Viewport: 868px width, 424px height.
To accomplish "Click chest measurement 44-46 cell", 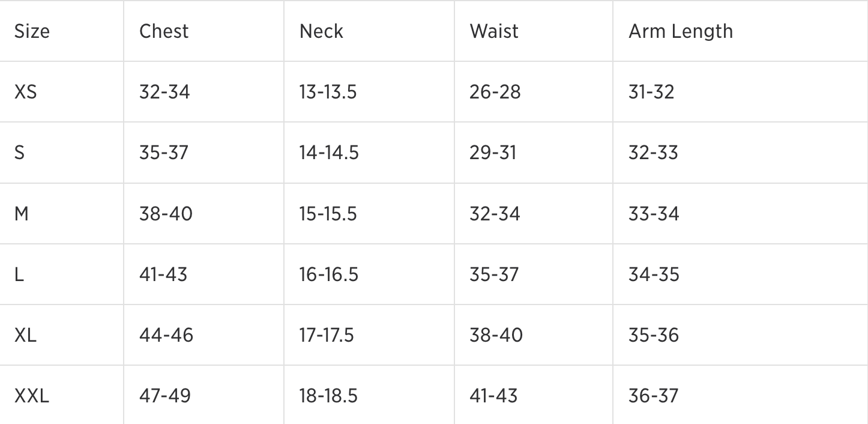I will point(166,335).
